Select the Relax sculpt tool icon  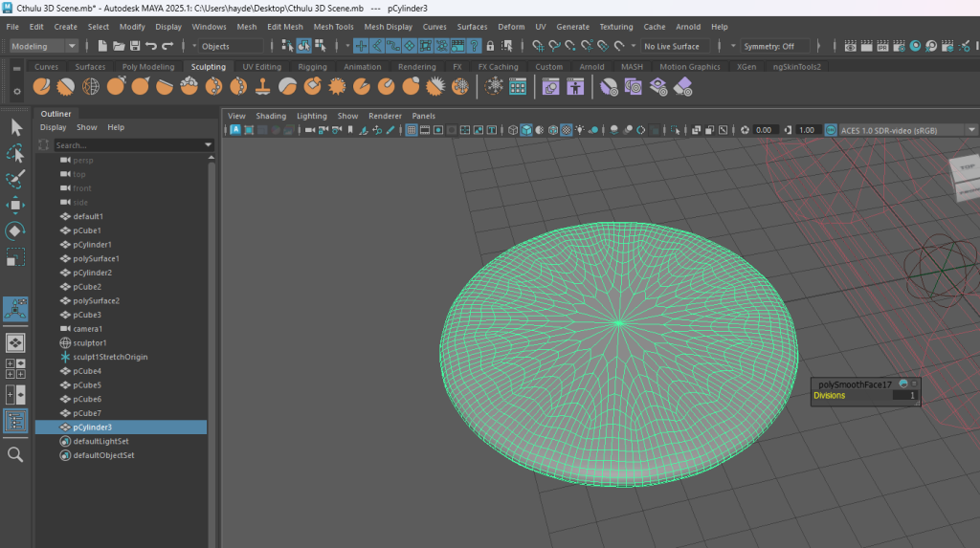pos(91,86)
